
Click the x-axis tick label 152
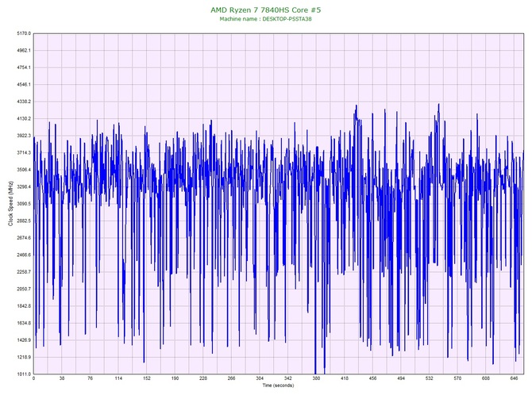(x=147, y=378)
